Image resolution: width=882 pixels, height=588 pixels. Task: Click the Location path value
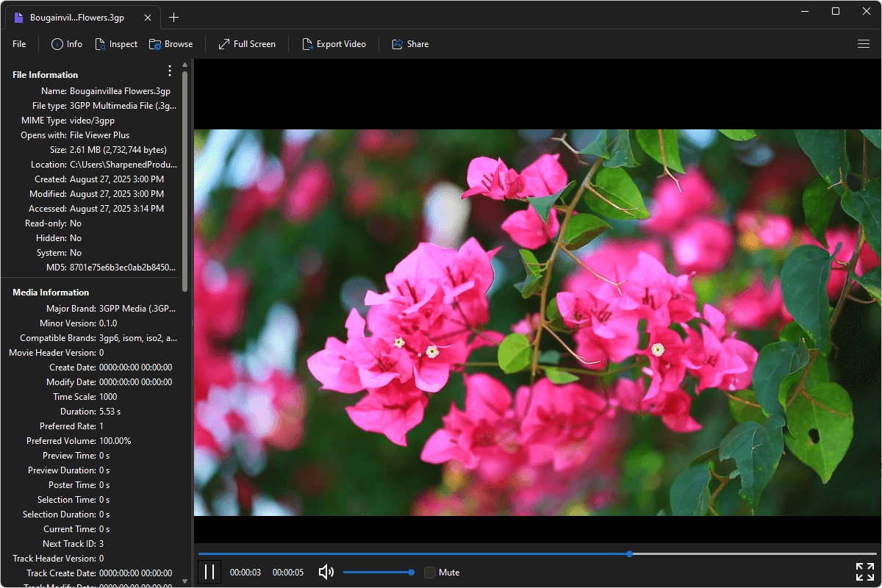[x=123, y=165]
